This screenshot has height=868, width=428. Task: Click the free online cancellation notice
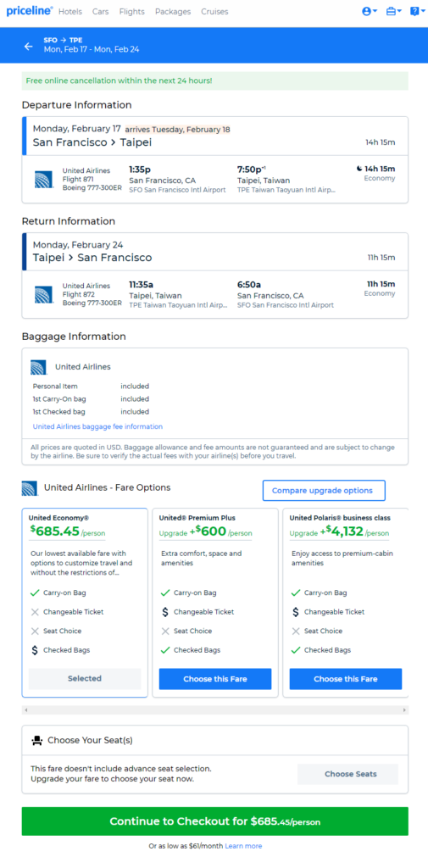click(214, 81)
